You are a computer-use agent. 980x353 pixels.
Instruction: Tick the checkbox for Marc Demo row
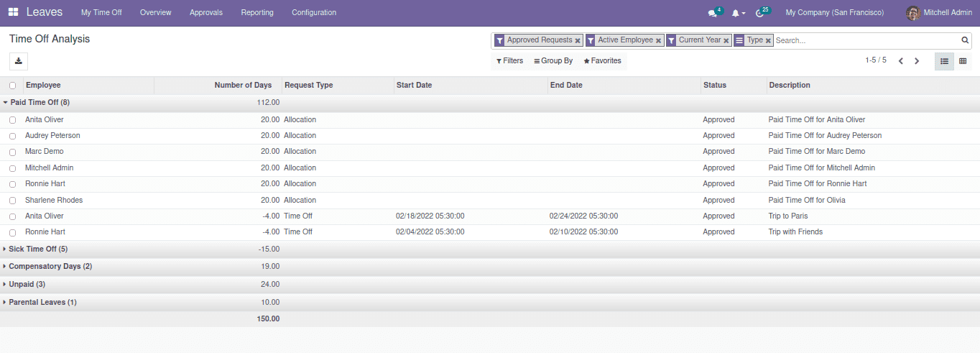(x=12, y=152)
